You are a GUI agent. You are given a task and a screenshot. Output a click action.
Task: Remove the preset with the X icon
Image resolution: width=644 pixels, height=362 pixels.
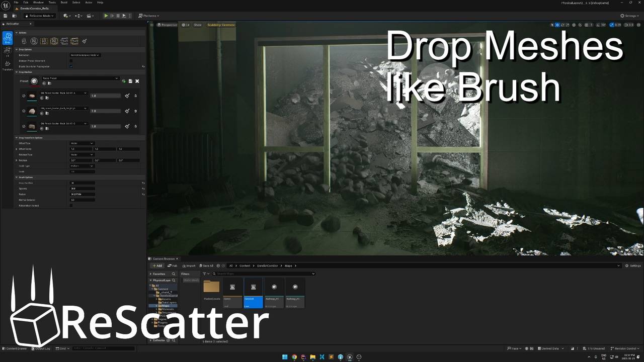[x=137, y=81]
